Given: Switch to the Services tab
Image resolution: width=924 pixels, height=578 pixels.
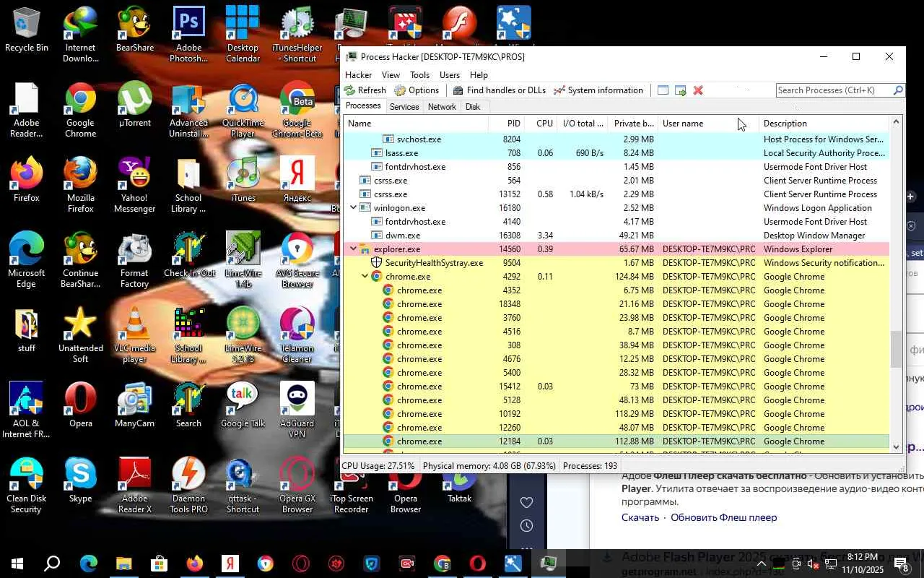Looking at the screenshot, I should pos(404,107).
